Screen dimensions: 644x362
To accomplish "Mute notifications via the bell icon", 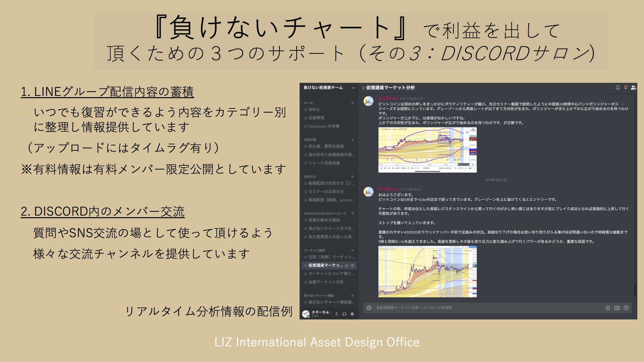I will pyautogui.click(x=618, y=88).
